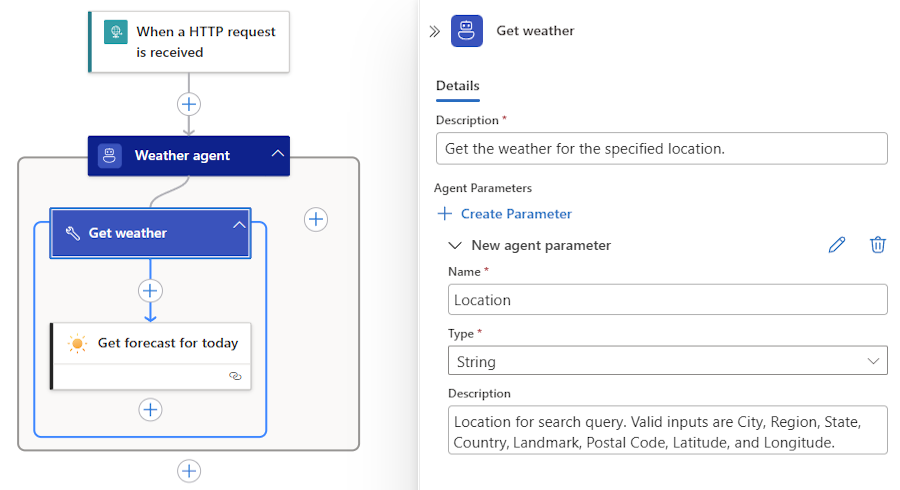This screenshot has height=490, width=900.
Task: Add a step below the HTTP request trigger
Action: coord(189,104)
